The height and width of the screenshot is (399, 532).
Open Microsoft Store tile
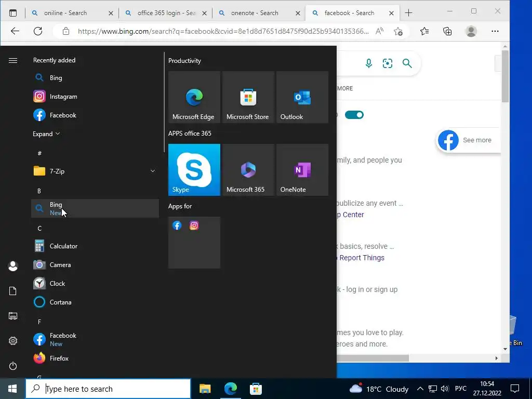coord(248,97)
